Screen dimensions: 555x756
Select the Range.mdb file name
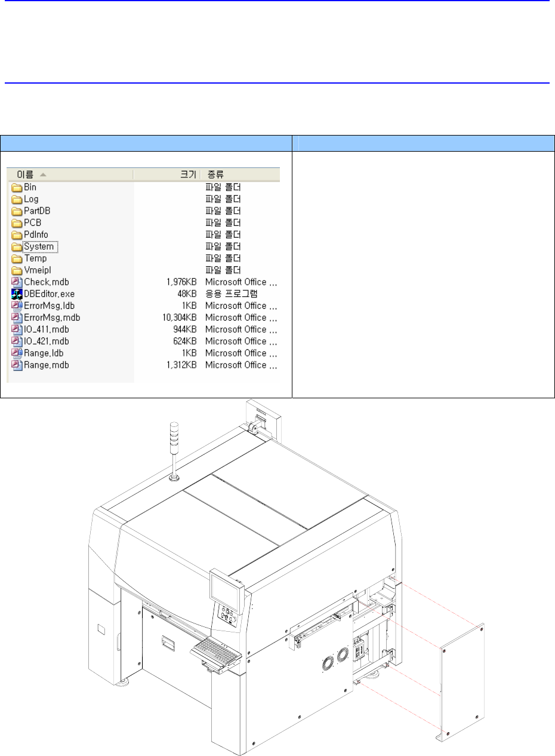[x=46, y=365]
